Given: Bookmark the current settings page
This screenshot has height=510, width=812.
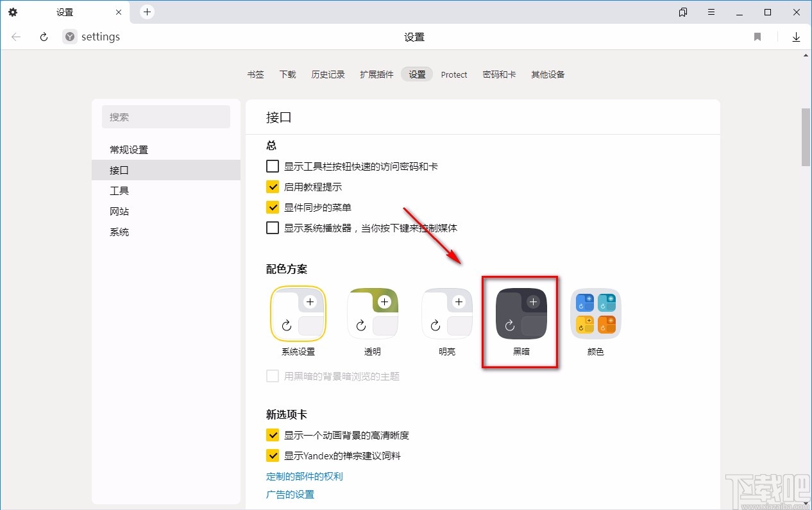Looking at the screenshot, I should pos(757,37).
